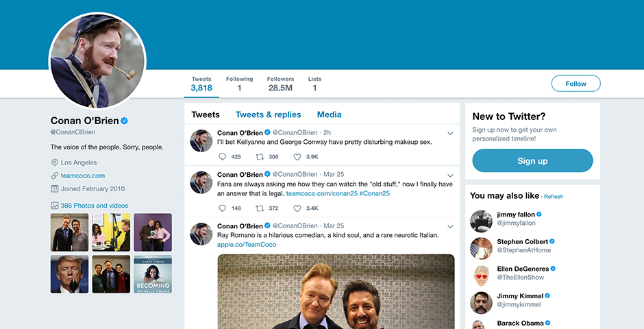The width and height of the screenshot is (644, 329).
Task: Click Ellen DeGeneres's avatar in suggestions
Action: coord(481,276)
